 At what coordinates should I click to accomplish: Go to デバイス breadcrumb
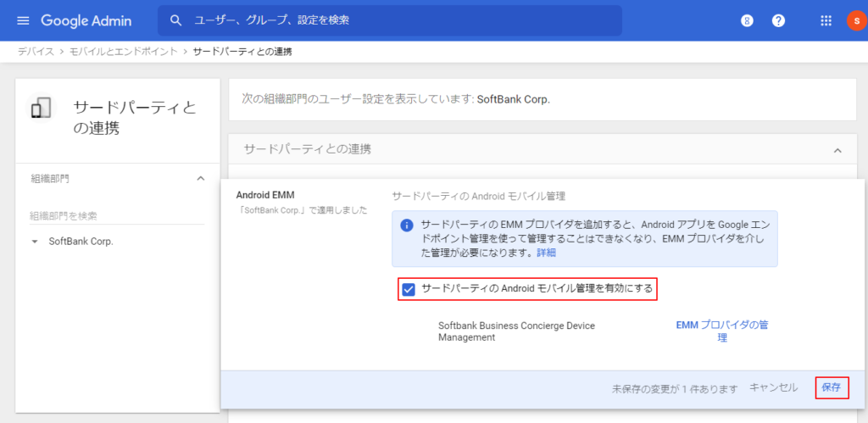pos(36,52)
